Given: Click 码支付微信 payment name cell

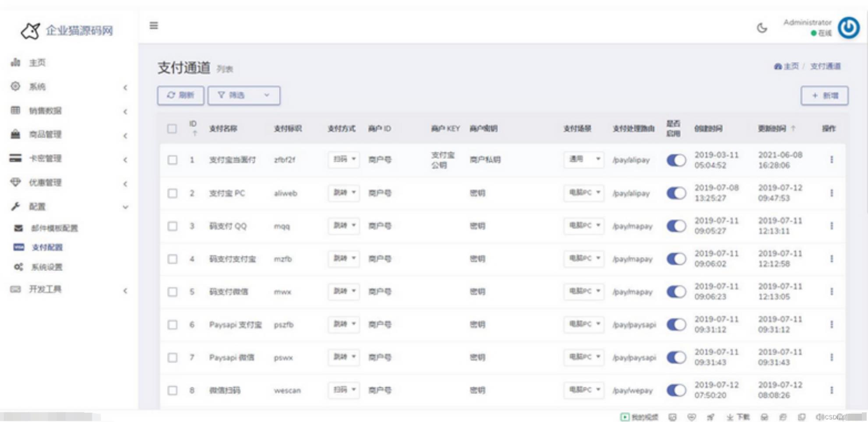Looking at the screenshot, I should pyautogui.click(x=229, y=291).
